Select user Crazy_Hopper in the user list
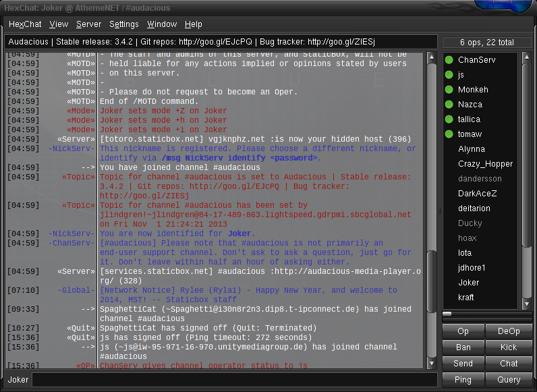Viewport: 537px width, 392px height. click(480, 164)
